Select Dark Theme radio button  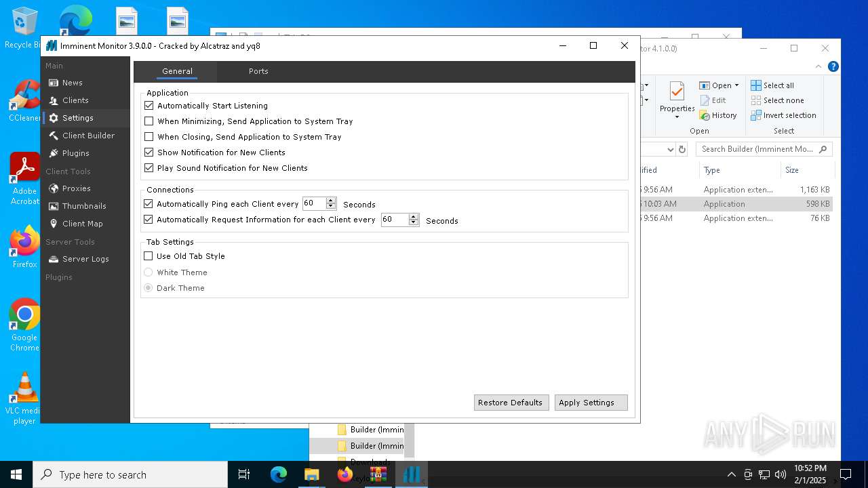click(148, 288)
